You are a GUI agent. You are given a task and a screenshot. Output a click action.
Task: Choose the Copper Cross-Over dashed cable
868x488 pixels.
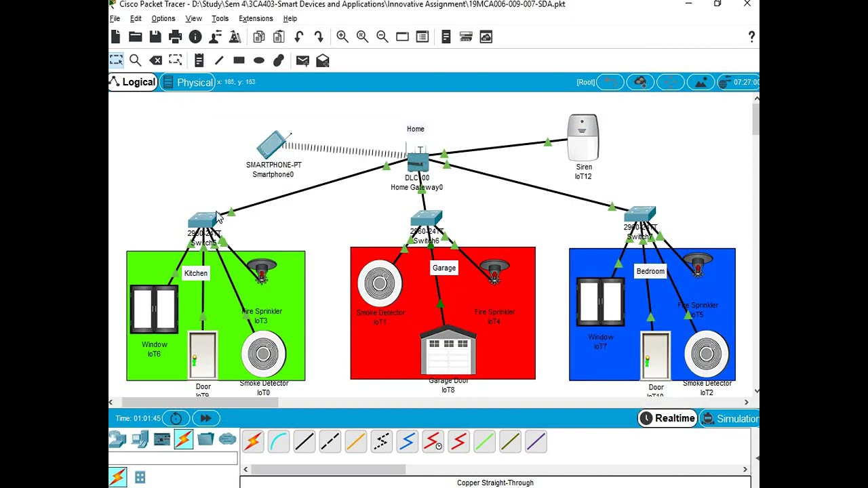pyautogui.click(x=330, y=442)
